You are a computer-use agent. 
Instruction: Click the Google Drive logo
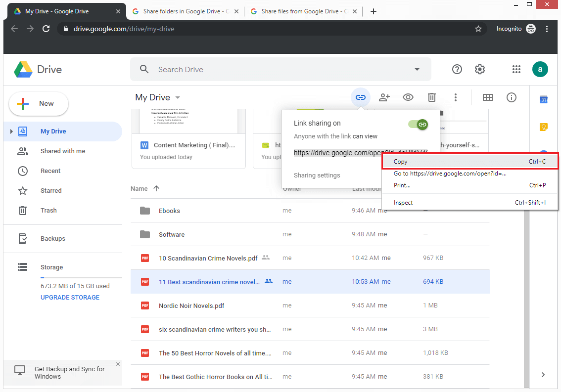point(38,69)
